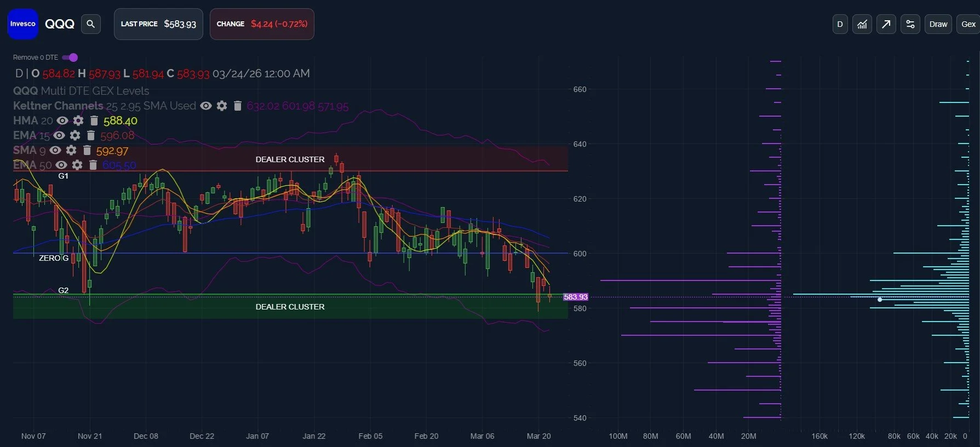Open the ticker search magnifier

click(91, 24)
